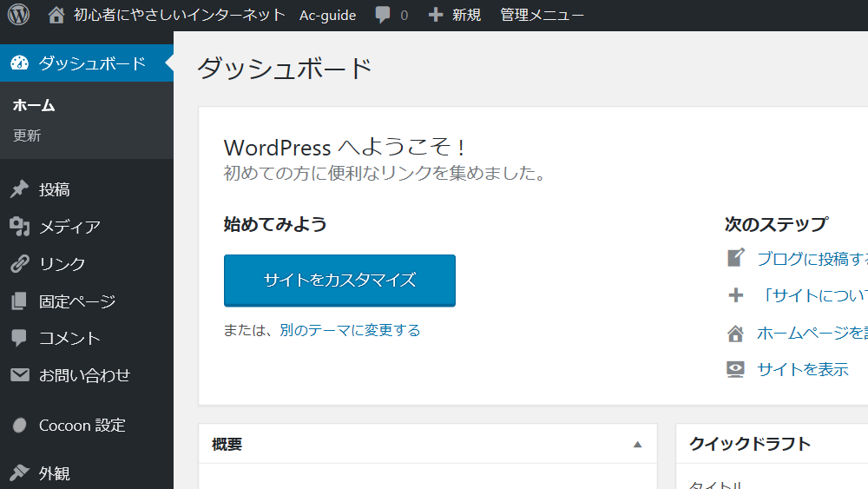Click the comment count 0 in admin bar
Screen dimensions: 868x489
[404, 16]
